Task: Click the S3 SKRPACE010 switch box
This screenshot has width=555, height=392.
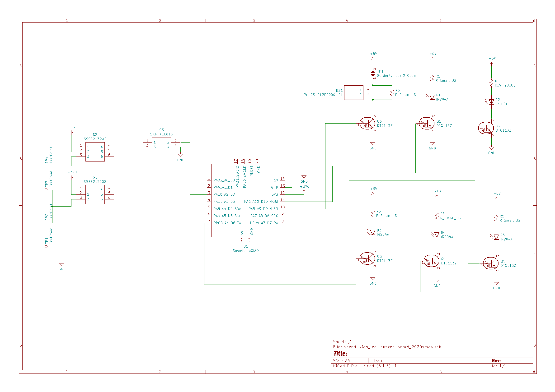Action: (x=161, y=145)
